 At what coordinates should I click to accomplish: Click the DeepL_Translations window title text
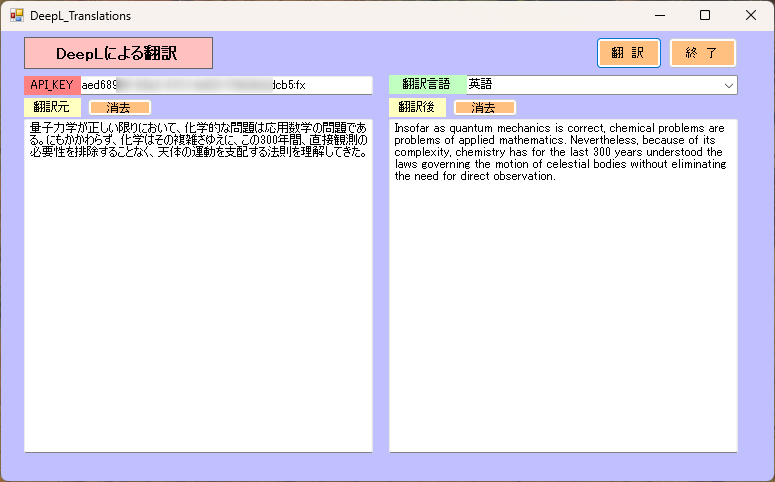(x=80, y=16)
